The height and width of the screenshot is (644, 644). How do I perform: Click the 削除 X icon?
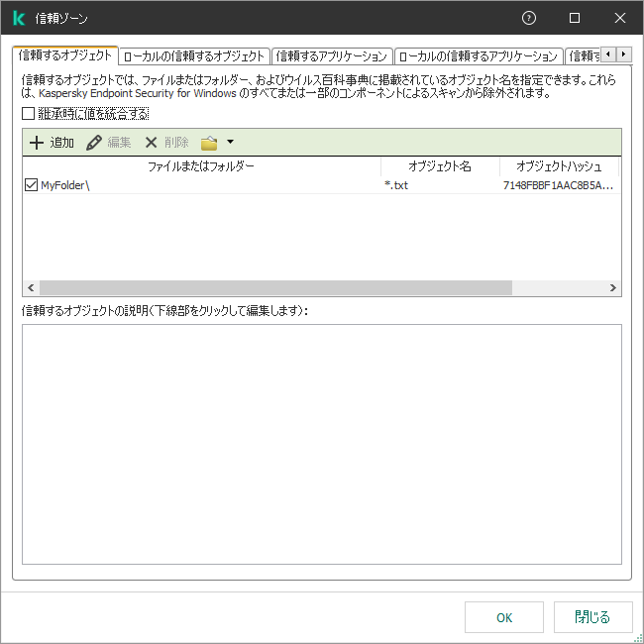pyautogui.click(x=151, y=143)
